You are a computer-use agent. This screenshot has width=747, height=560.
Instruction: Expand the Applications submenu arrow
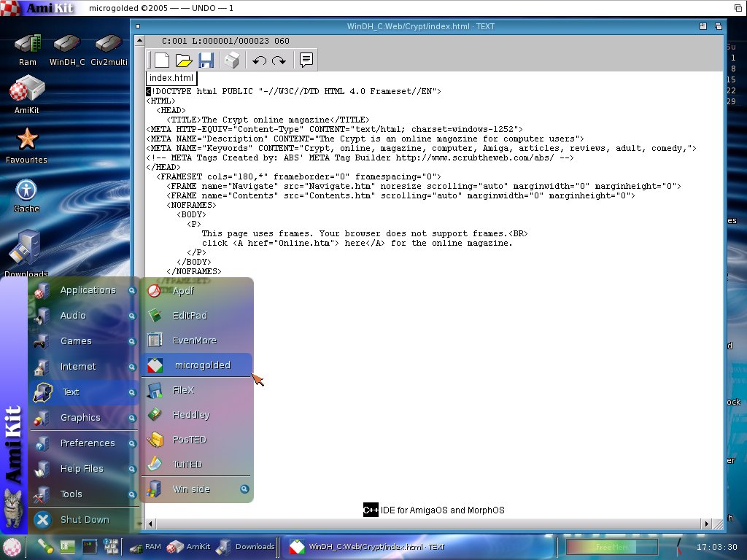point(132,290)
